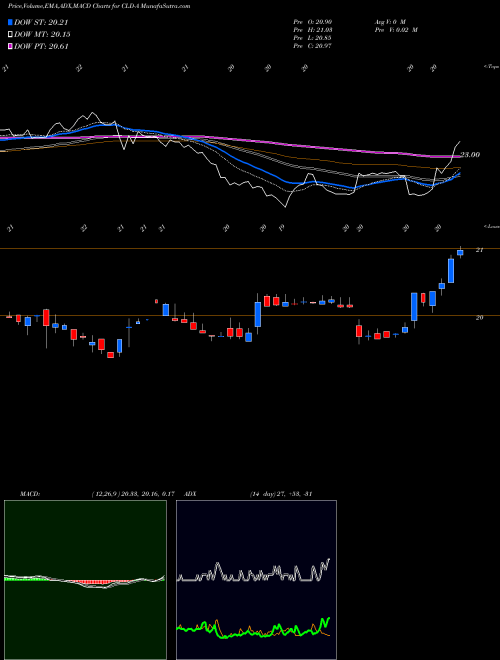This screenshot has height=660, width=500.
Task: Click the MACD values '(12,26,9) 20.33, 20.16, 0.17'
Action: pyautogui.click(x=133, y=494)
